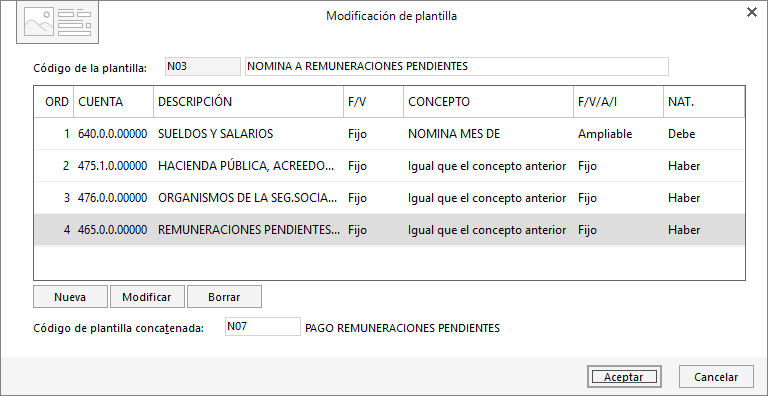Click the Borrar button
The height and width of the screenshot is (396, 768).
tap(224, 297)
